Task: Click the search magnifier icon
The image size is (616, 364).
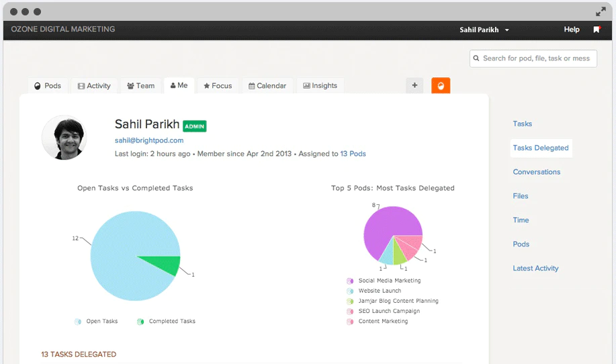Action: pyautogui.click(x=476, y=58)
